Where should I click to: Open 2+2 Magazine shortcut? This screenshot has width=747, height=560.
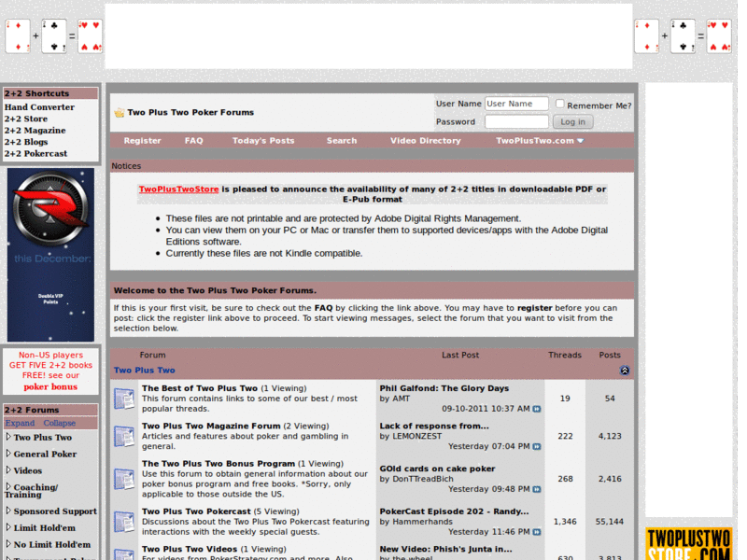[x=35, y=130]
